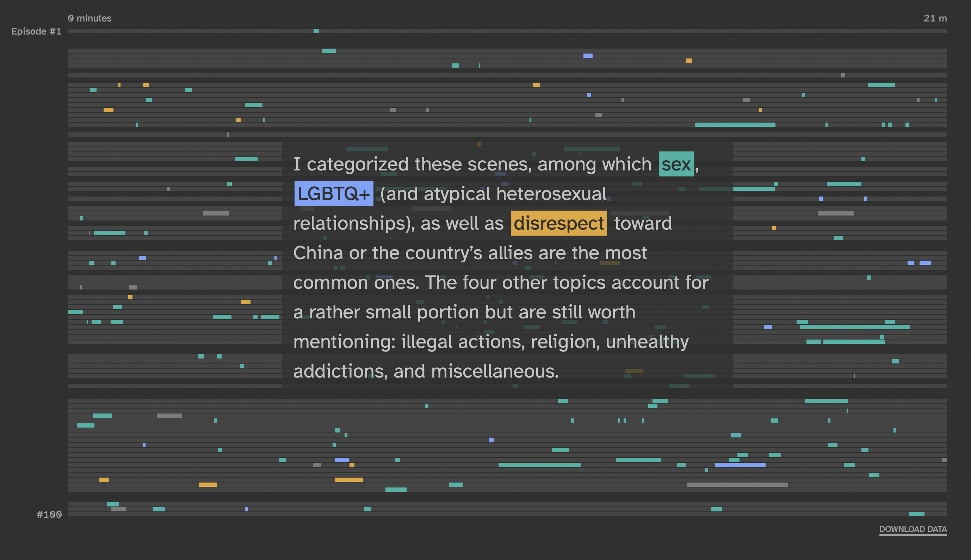Click the '0 minutes' axis label
971x560 pixels.
[x=89, y=18]
